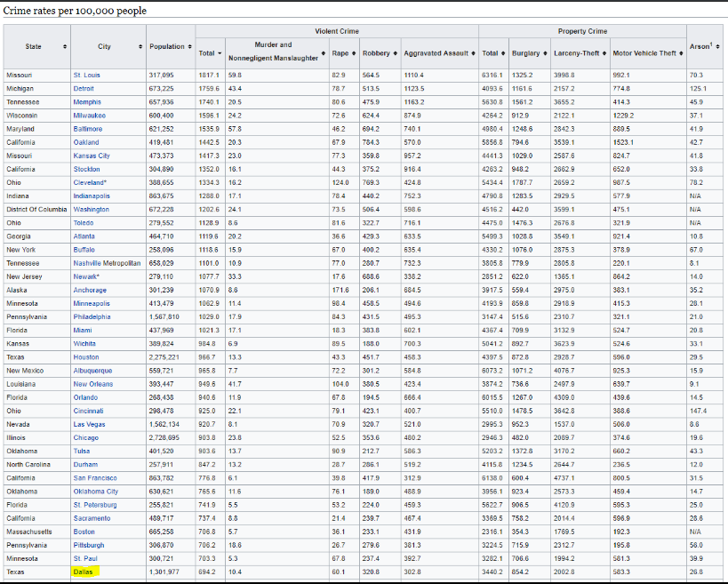Sort by Arson column arrows
This screenshot has height=584, width=728.
coord(718,46)
